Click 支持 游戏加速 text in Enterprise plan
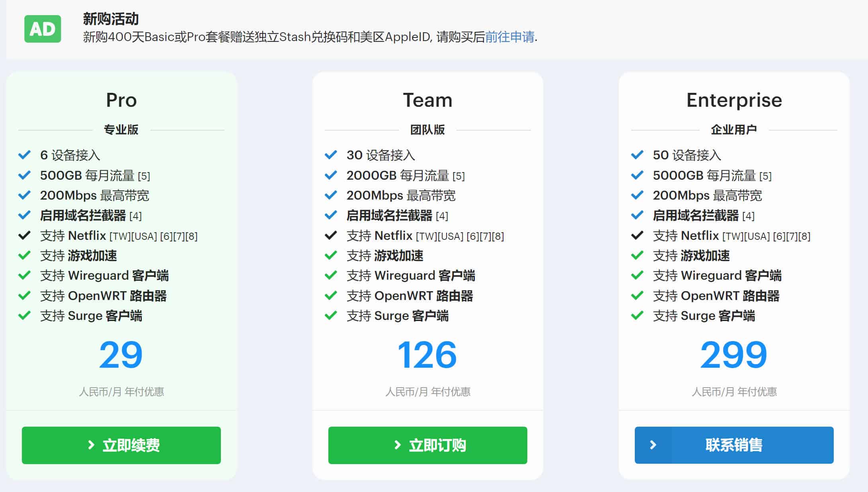Screen dimensions: 868x492 (691, 256)
